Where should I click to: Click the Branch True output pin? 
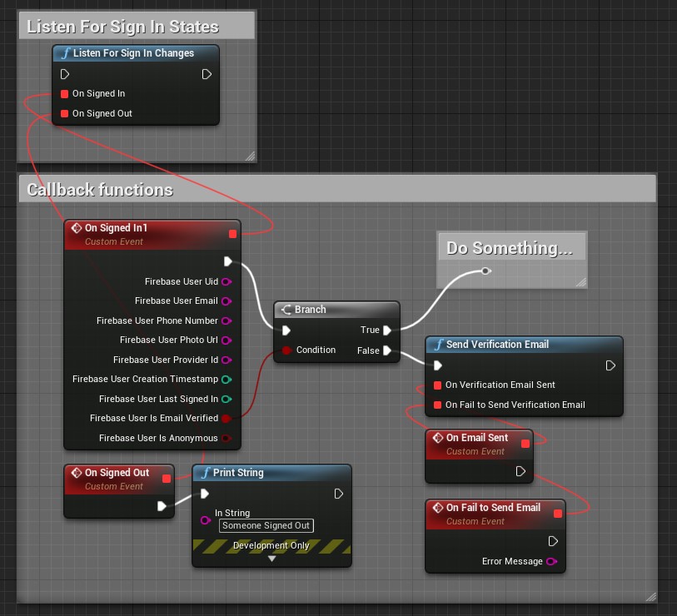coord(387,330)
